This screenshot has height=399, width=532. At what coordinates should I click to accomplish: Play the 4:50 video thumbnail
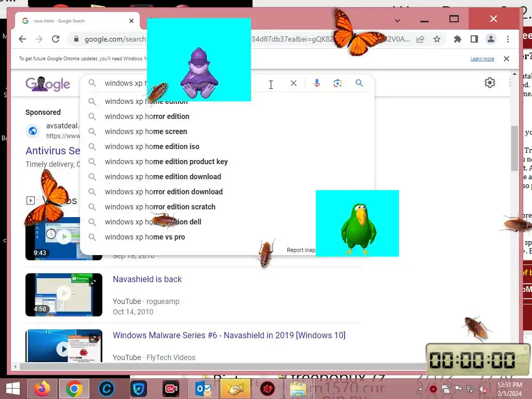pos(64,295)
